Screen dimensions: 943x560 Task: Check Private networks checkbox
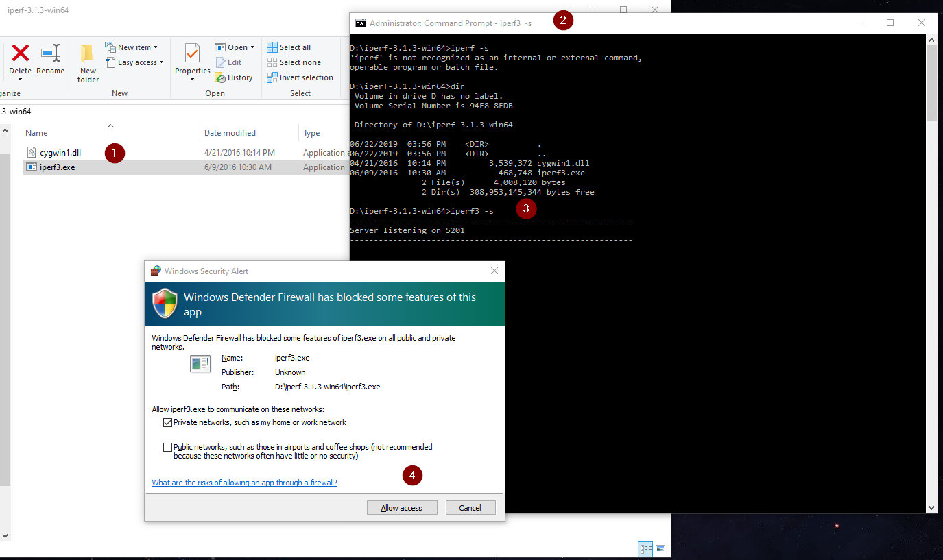tap(168, 422)
